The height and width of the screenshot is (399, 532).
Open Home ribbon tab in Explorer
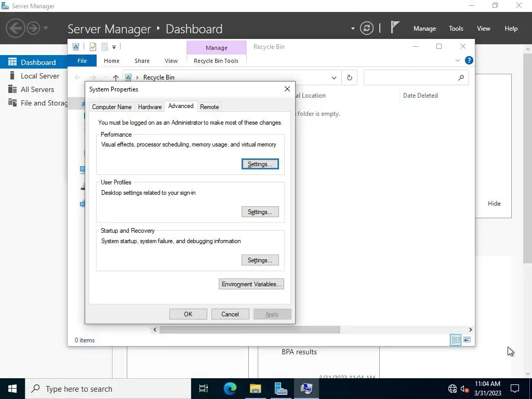112,61
